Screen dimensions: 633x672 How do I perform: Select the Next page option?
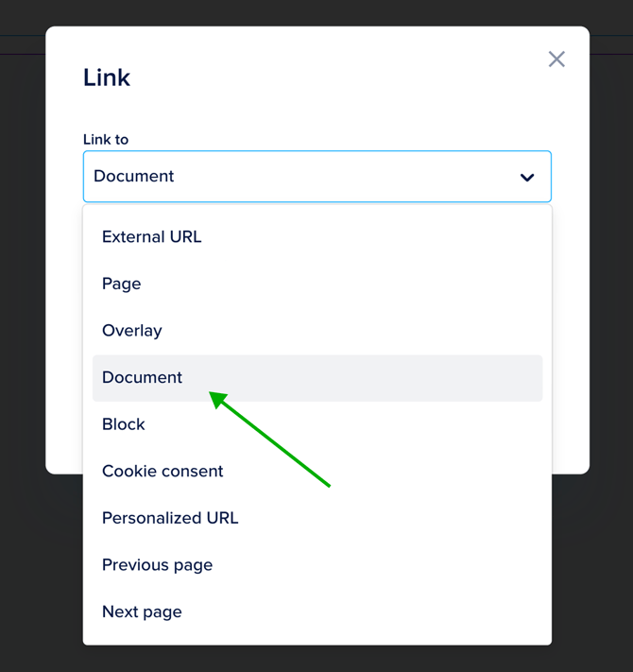point(142,612)
